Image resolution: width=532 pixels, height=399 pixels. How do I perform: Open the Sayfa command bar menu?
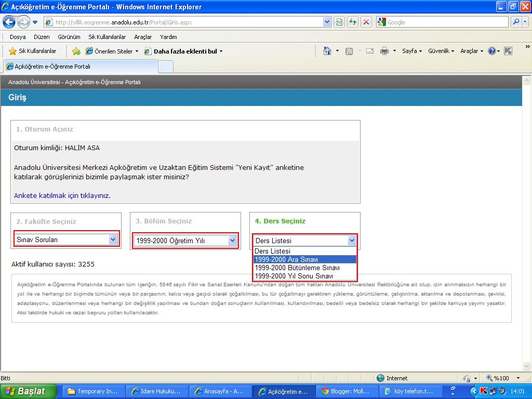[x=412, y=51]
